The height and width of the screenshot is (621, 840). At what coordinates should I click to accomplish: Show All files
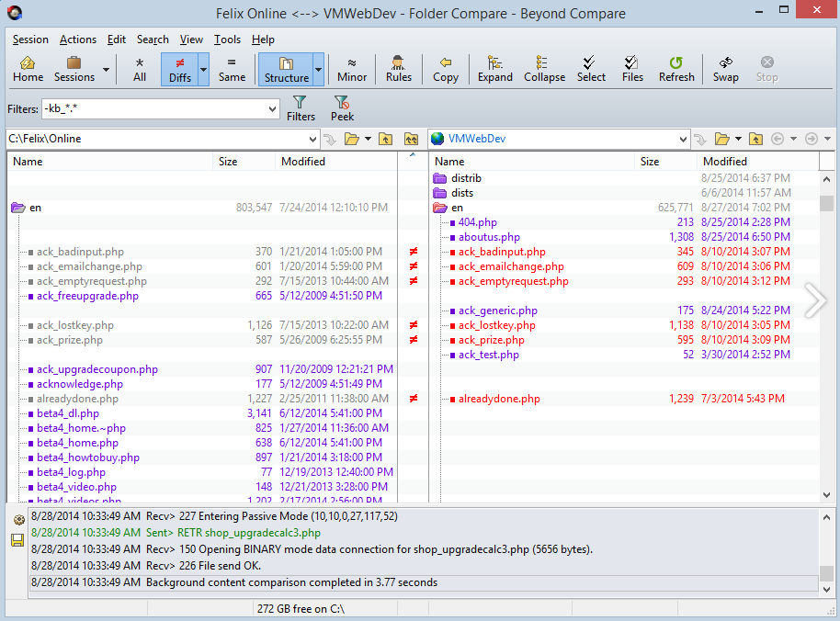(x=140, y=70)
